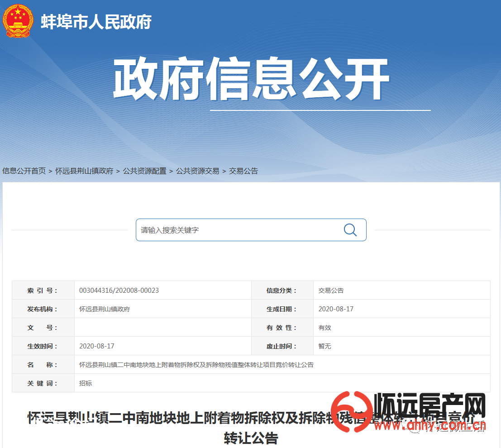The height and width of the screenshot is (448, 501).
Task: Click the red 怀远房产网 watermark logo
Action: 407,412
